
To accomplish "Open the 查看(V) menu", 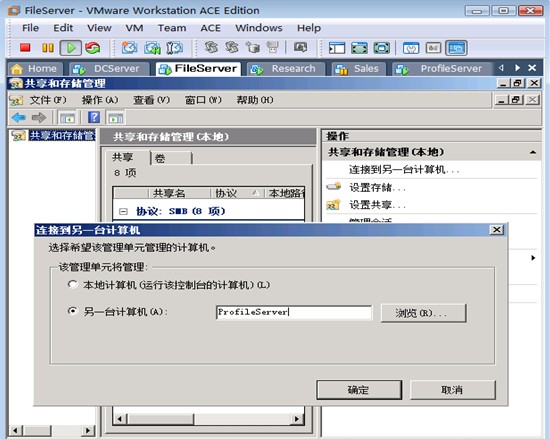I will (152, 100).
